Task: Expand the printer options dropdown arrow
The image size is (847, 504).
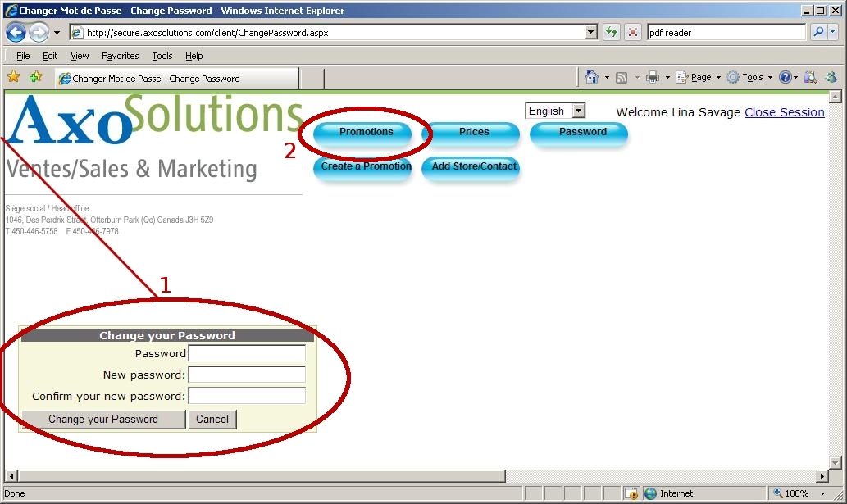Action: pyautogui.click(x=667, y=78)
